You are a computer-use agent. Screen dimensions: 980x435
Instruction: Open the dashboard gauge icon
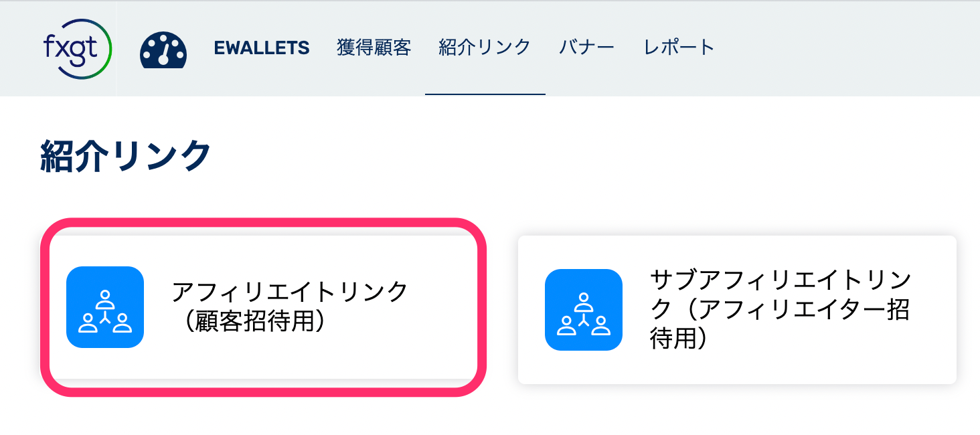(x=163, y=49)
